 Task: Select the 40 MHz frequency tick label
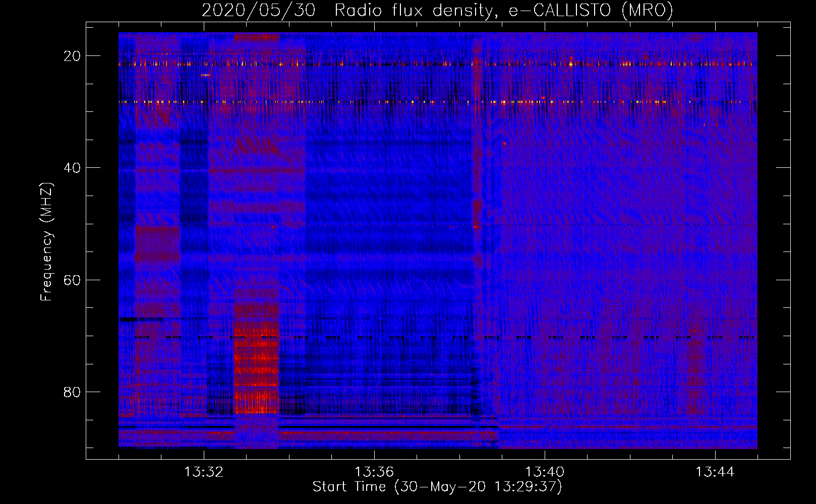coord(72,168)
